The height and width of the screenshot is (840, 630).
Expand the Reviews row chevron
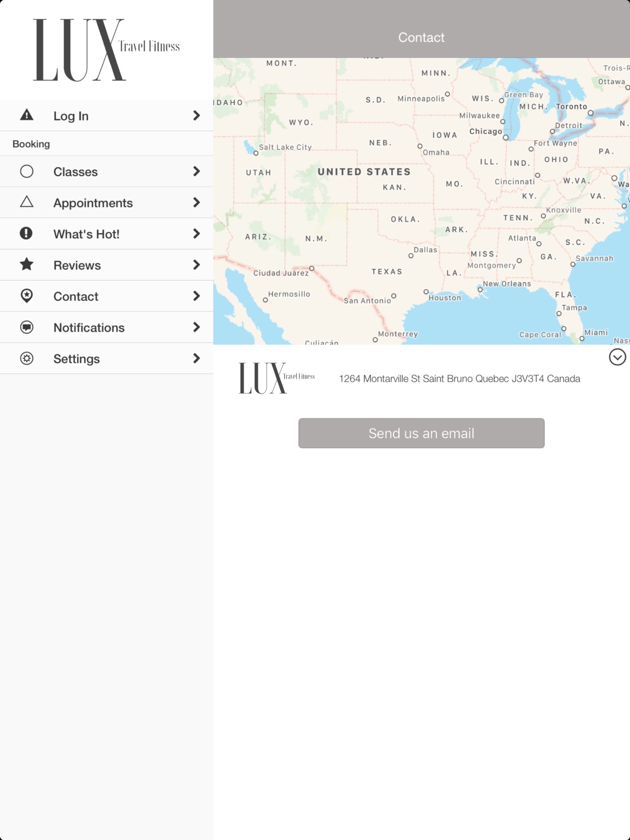(x=196, y=265)
